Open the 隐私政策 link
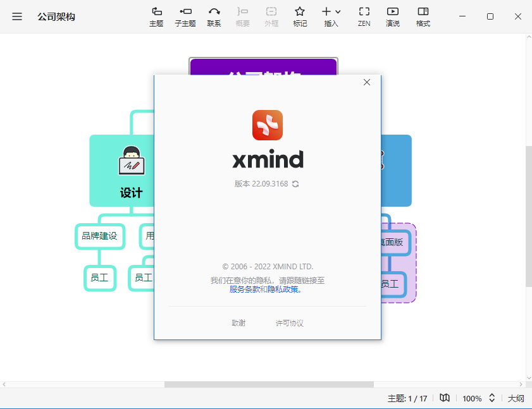The image size is (532, 409). [283, 290]
